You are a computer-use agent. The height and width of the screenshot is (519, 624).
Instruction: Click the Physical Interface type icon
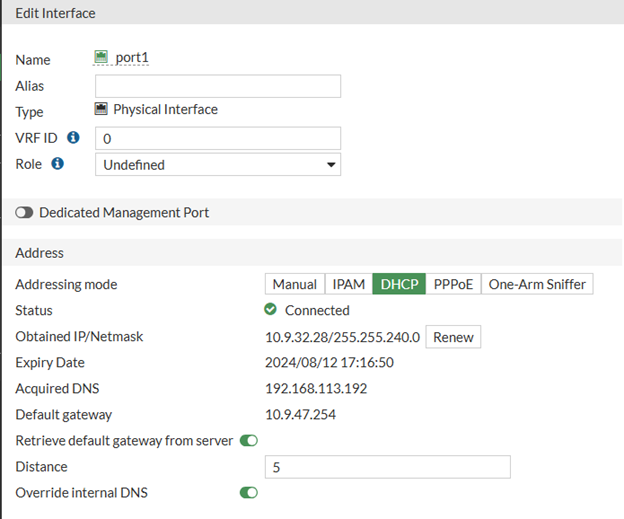tap(101, 110)
